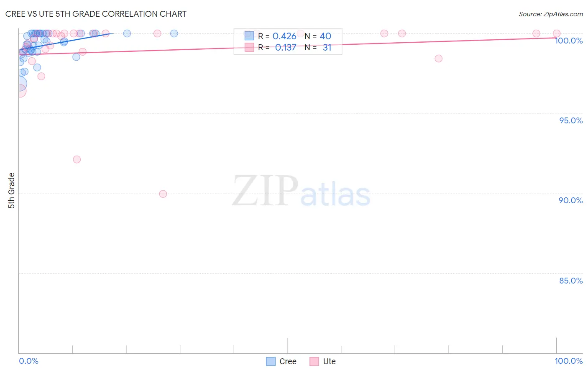The image size is (588, 373).
Task: Click the pink Ute point near 98.5% on right
Action: 438,59
